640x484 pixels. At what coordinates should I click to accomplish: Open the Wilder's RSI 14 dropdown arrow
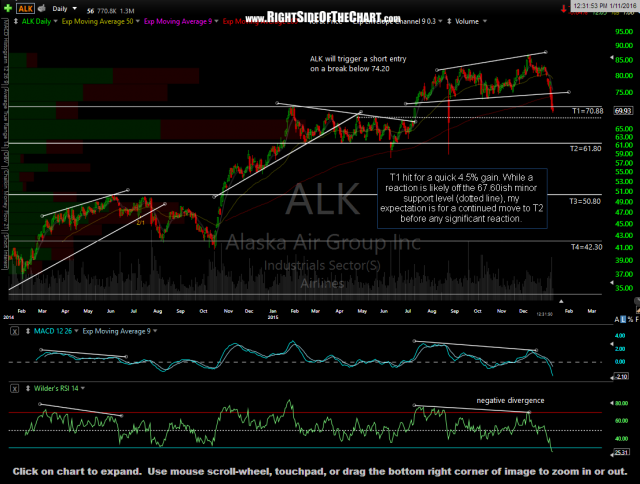[x=82, y=389]
